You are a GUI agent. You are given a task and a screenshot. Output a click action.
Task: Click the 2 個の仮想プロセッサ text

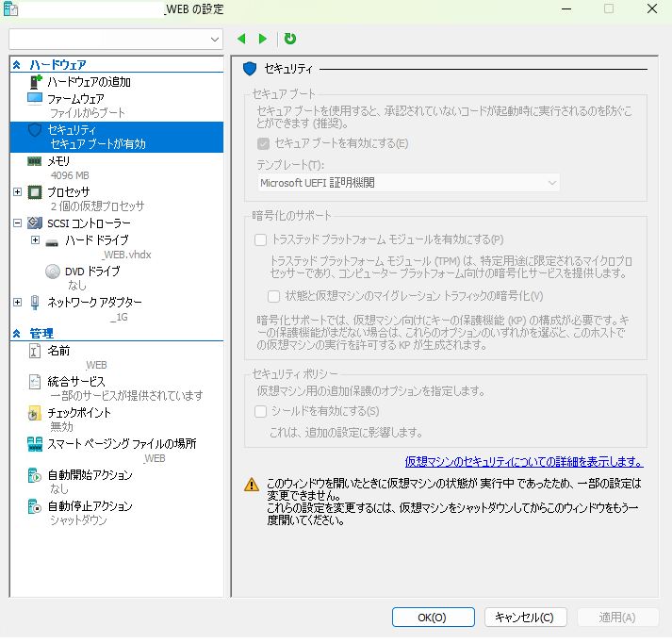point(97,206)
